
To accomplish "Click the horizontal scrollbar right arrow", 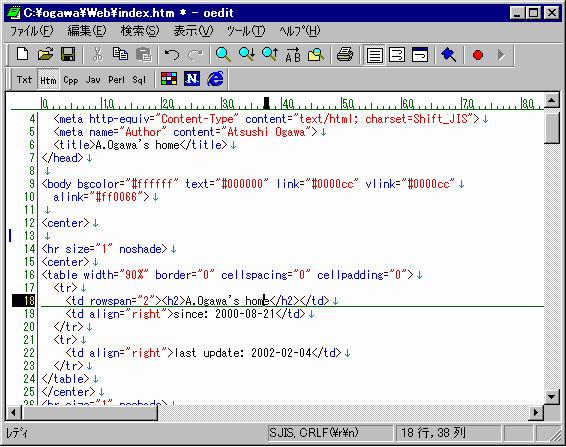I will [536, 412].
